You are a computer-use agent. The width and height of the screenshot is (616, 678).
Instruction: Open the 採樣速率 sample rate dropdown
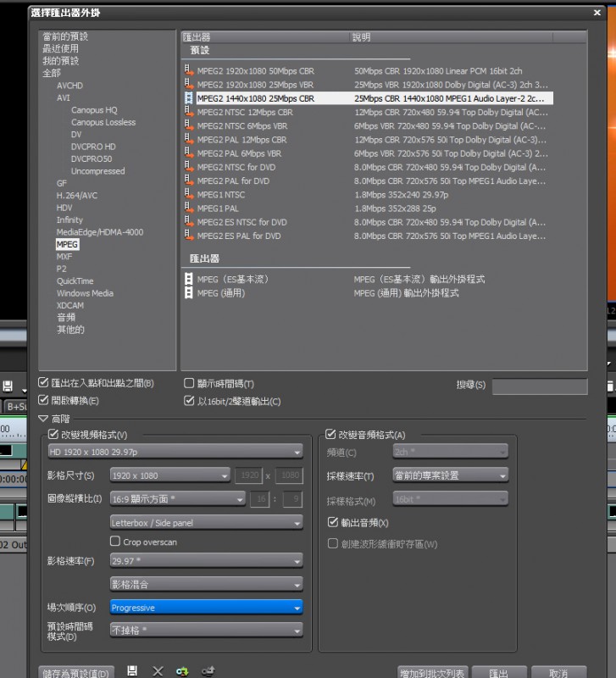(x=450, y=475)
